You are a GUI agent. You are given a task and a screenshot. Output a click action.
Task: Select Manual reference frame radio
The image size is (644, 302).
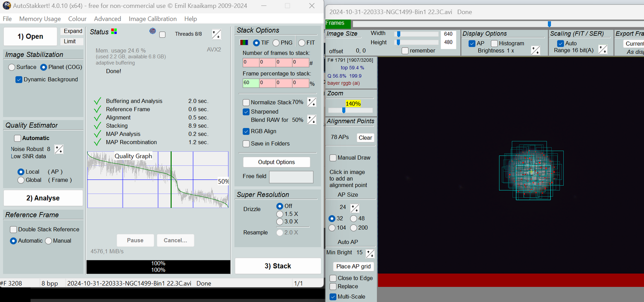coord(49,241)
